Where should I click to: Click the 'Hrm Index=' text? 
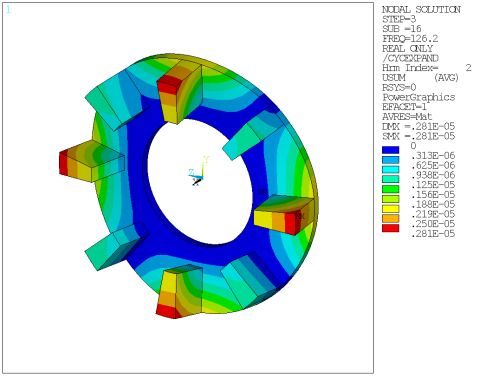pyautogui.click(x=410, y=68)
